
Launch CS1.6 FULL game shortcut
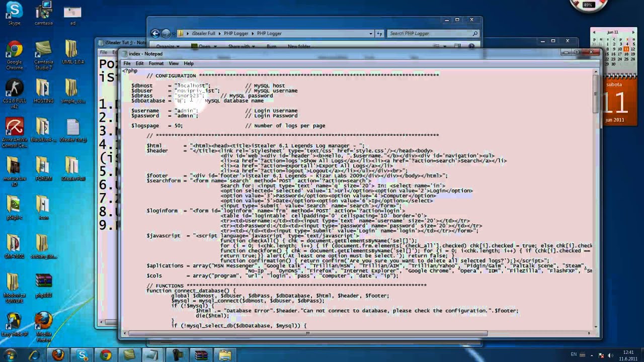[x=14, y=94]
